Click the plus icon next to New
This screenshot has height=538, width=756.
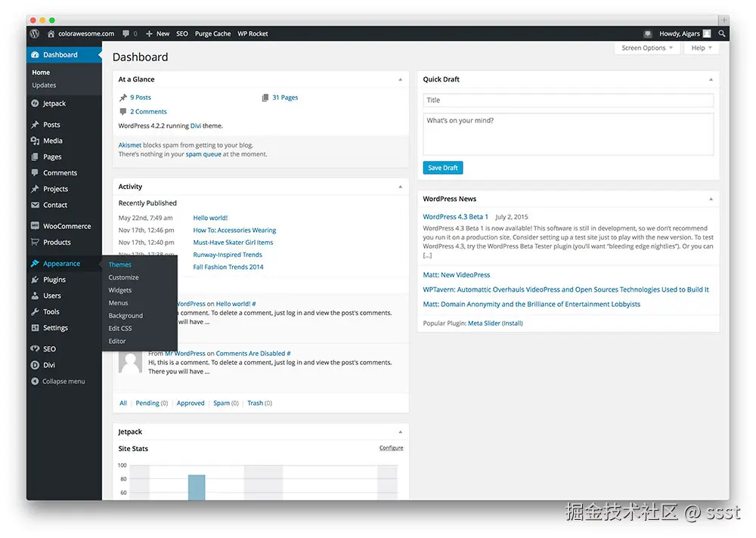[x=149, y=34]
